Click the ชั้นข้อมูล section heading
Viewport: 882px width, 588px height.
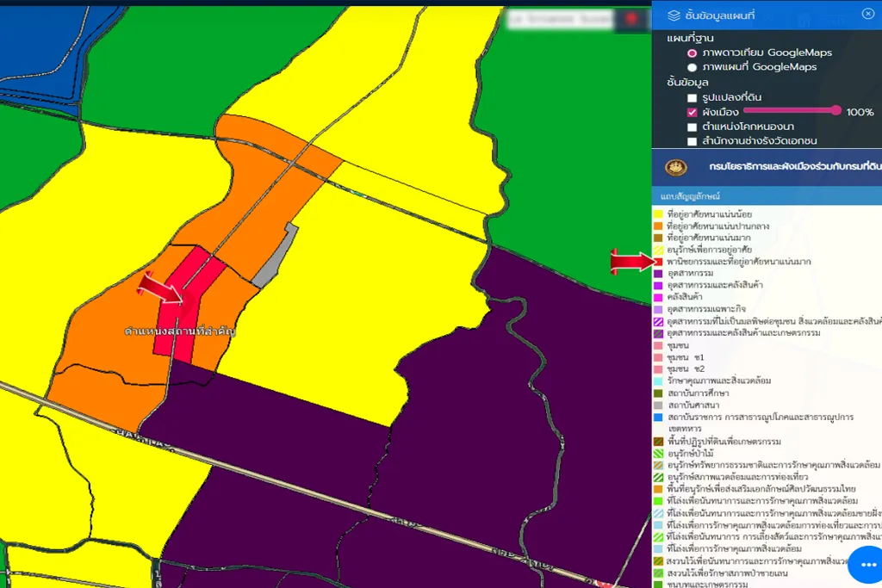click(x=687, y=82)
